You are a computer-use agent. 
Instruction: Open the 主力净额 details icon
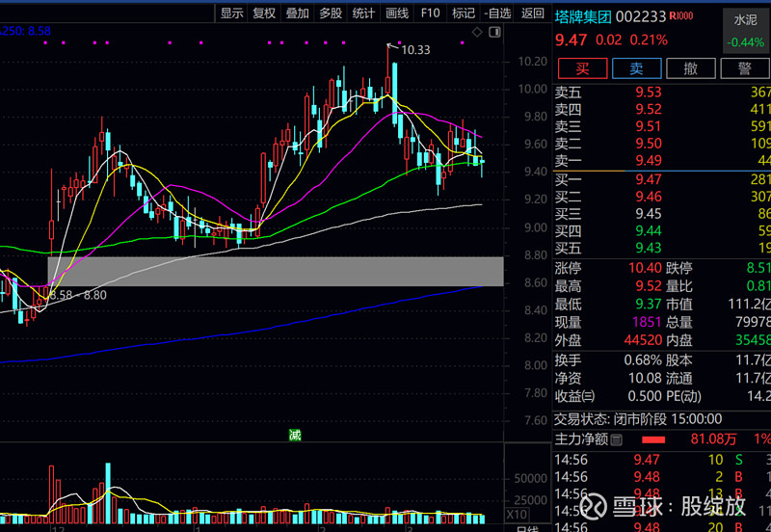(619, 439)
